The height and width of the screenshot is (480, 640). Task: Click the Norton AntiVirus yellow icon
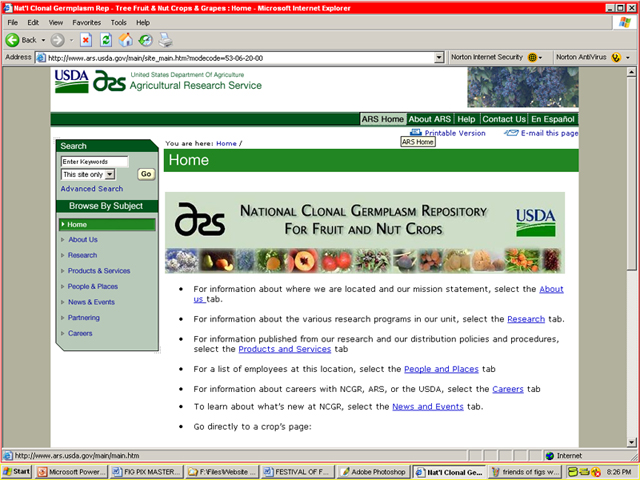coord(616,58)
